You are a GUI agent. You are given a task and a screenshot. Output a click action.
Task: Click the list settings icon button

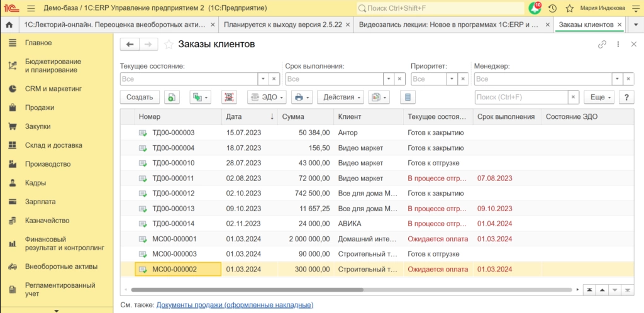click(408, 97)
